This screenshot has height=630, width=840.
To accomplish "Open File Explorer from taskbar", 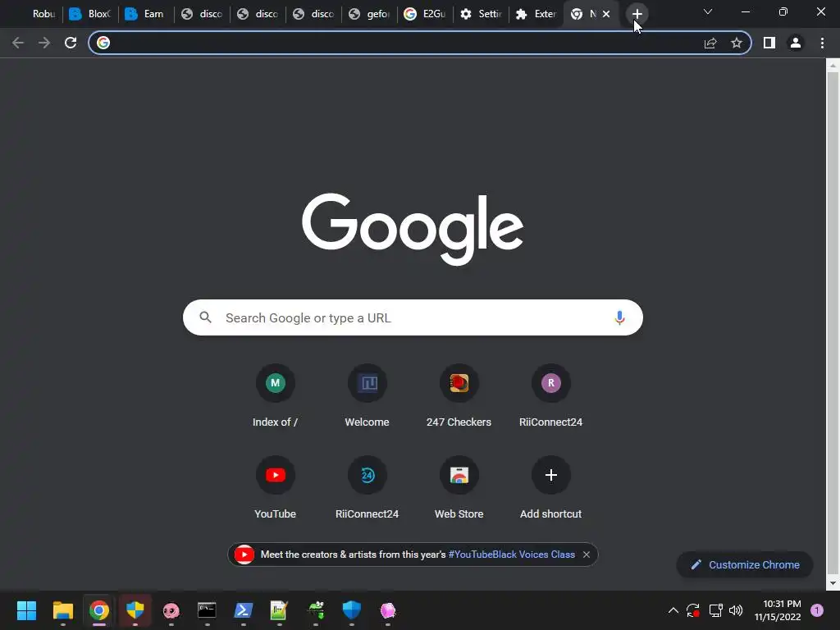I will coord(62,610).
